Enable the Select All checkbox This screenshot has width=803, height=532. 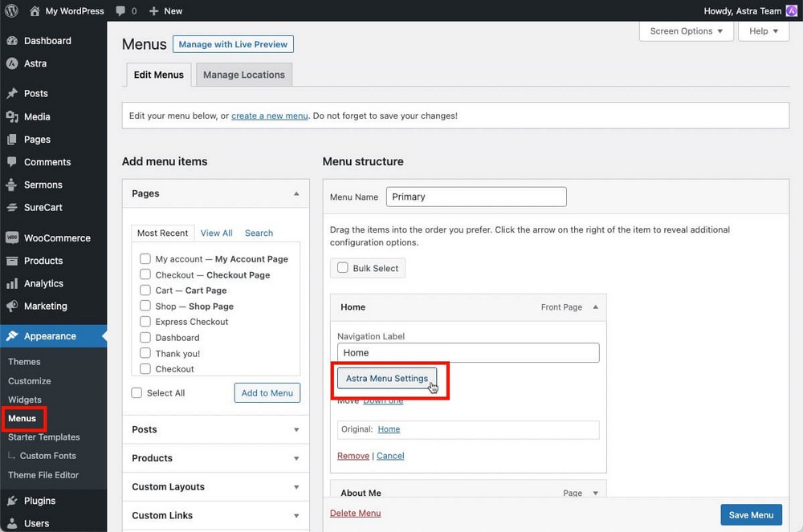(x=137, y=392)
